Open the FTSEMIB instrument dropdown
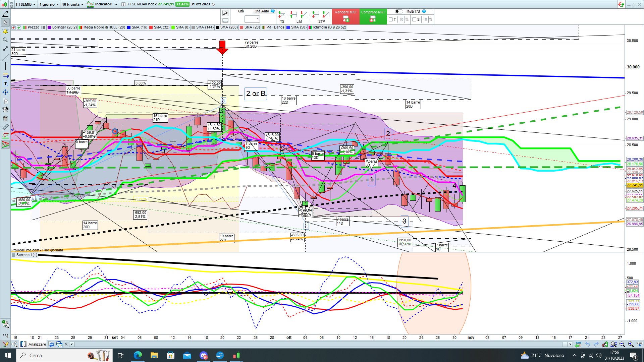This screenshot has height=362, width=644. point(25,4)
